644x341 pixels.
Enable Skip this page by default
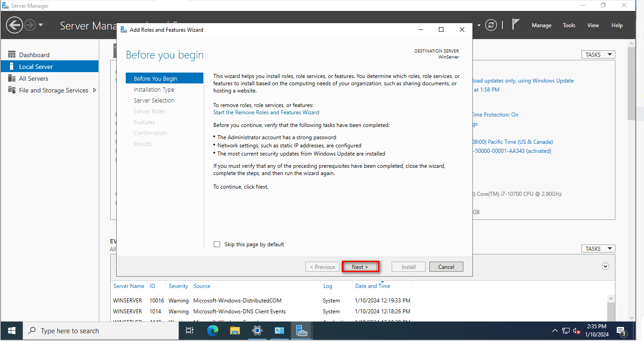click(217, 244)
